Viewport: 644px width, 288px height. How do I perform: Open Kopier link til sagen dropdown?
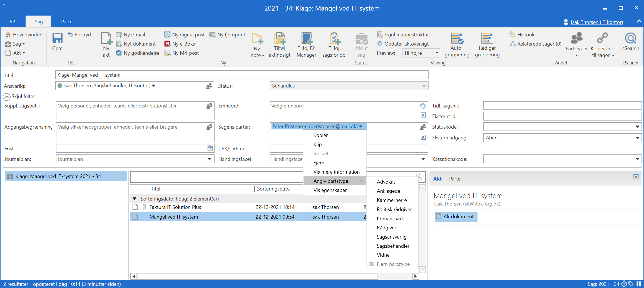(602, 44)
